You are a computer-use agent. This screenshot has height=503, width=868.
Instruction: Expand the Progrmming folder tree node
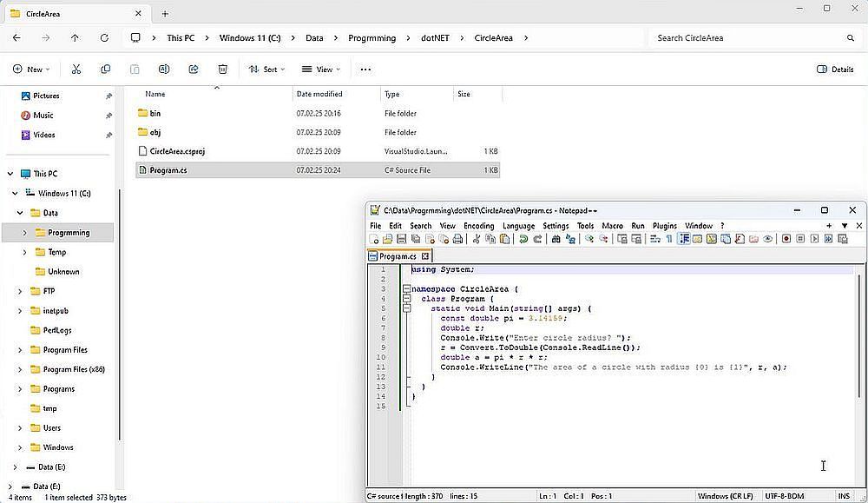[24, 233]
